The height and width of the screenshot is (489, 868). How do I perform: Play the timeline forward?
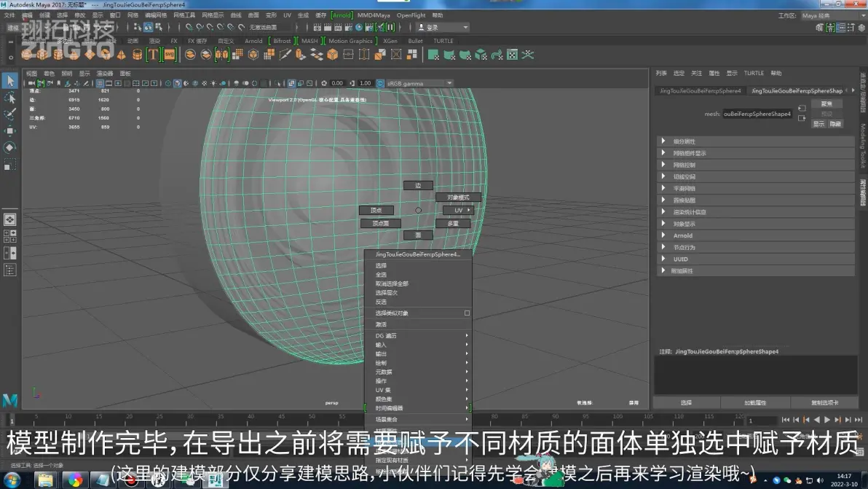tap(828, 420)
